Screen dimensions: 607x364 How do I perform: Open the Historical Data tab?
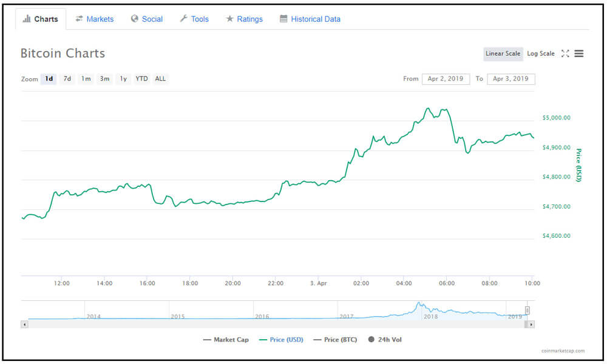pyautogui.click(x=310, y=19)
